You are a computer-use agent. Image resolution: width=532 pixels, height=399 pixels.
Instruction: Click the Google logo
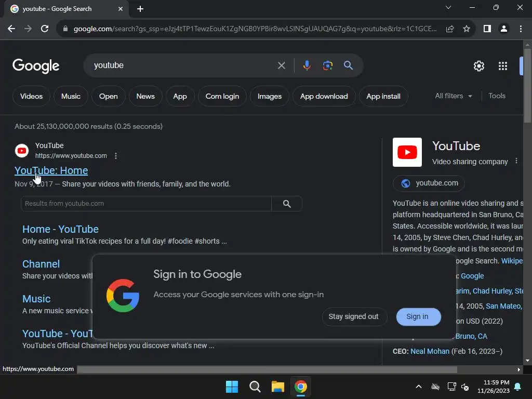click(36, 66)
